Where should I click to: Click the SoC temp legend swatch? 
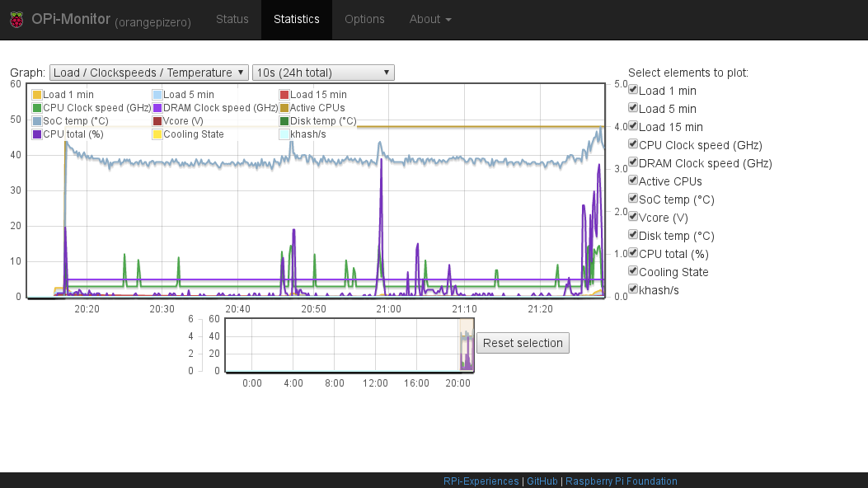pos(36,121)
